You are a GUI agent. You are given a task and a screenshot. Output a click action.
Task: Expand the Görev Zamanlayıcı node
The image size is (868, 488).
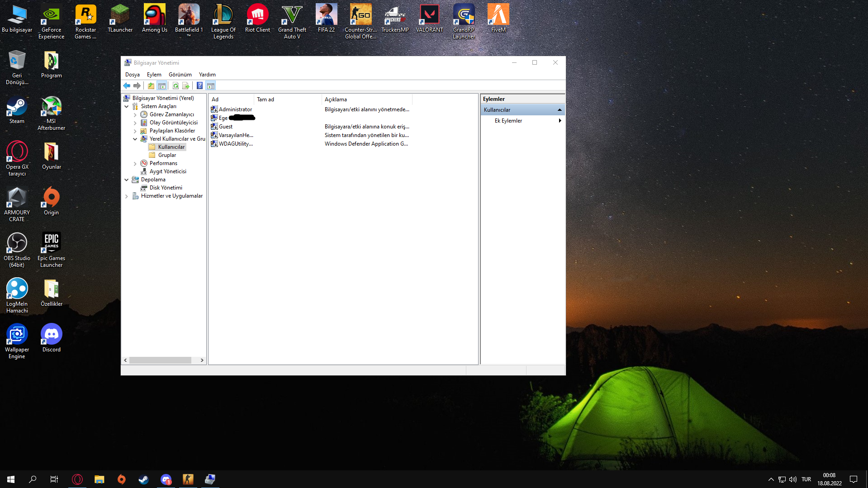tap(135, 115)
